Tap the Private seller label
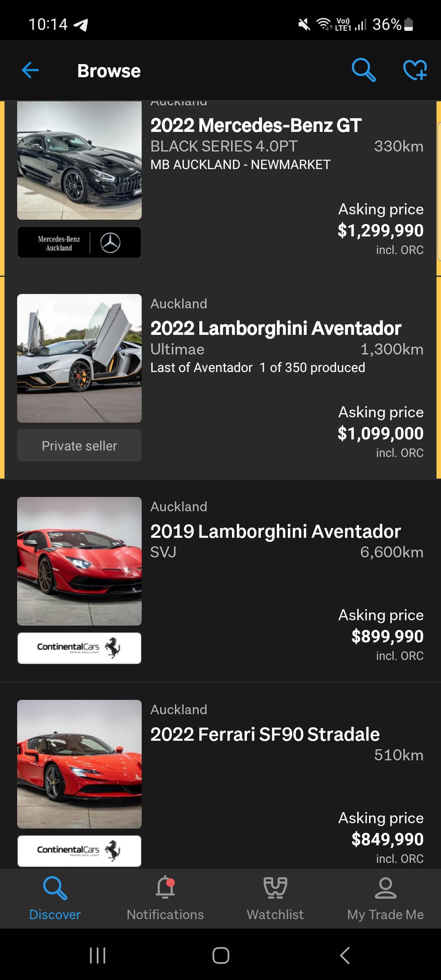Viewport: 441px width, 980px height. [79, 445]
